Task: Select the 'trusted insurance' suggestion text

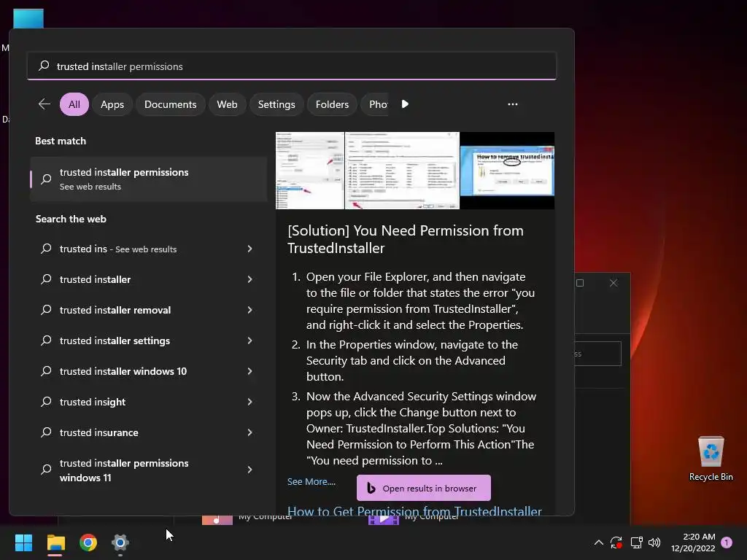Action: [x=99, y=432]
